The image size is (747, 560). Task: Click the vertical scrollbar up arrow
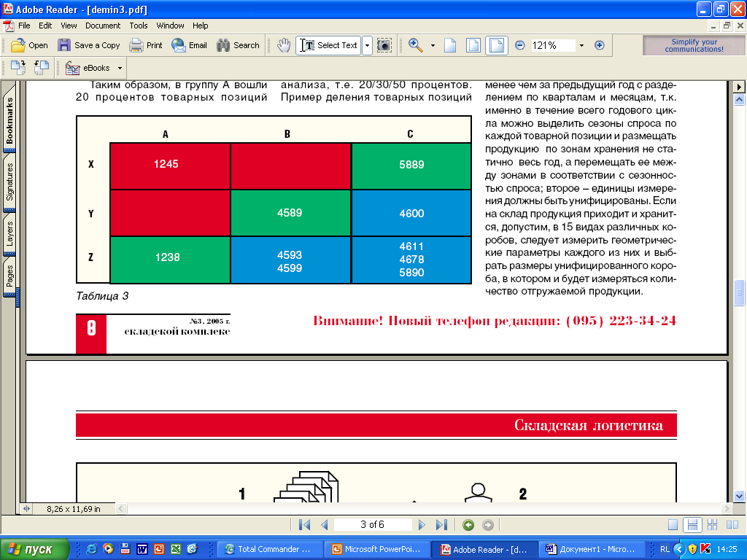tap(739, 99)
